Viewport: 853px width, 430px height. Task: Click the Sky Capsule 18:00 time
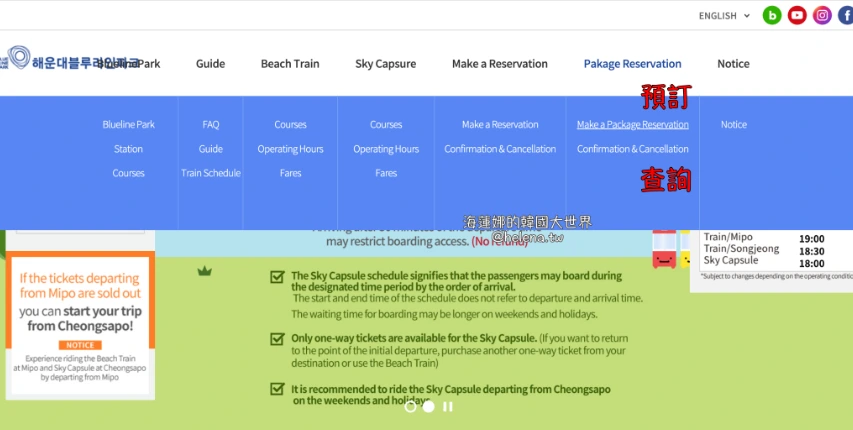click(811, 263)
